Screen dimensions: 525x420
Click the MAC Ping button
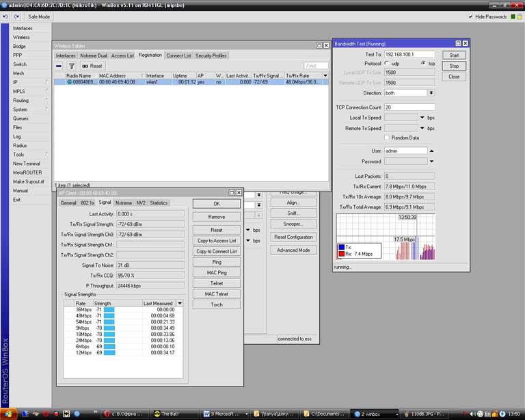pyautogui.click(x=217, y=273)
